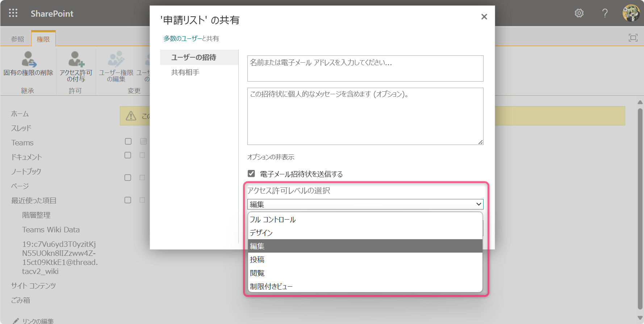The image size is (644, 324).
Task: Click the 多数のユーザー link
Action: [183, 38]
